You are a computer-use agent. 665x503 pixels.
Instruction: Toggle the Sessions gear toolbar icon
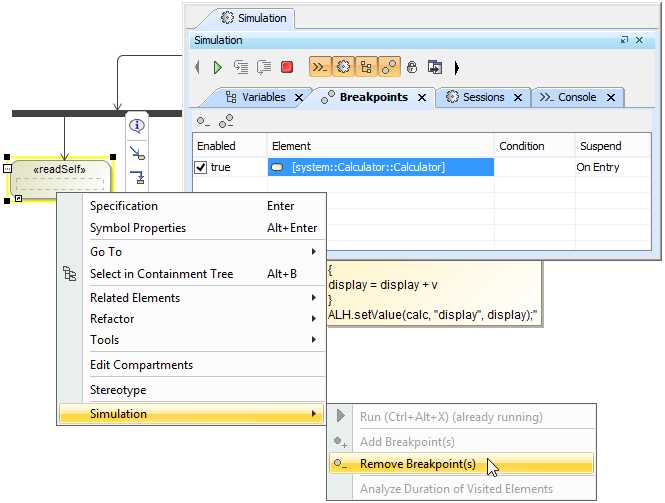click(x=344, y=67)
